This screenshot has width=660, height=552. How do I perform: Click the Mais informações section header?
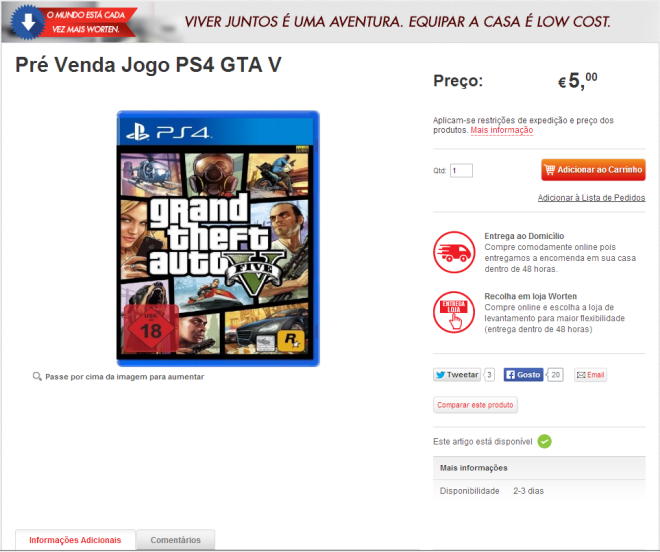(x=539, y=468)
